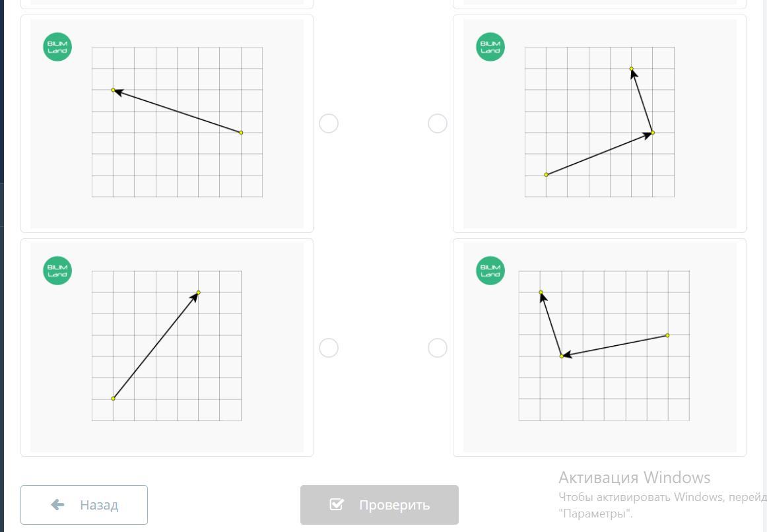Click BilimLand logo in top-left card
Image resolution: width=767 pixels, height=532 pixels.
pos(57,47)
